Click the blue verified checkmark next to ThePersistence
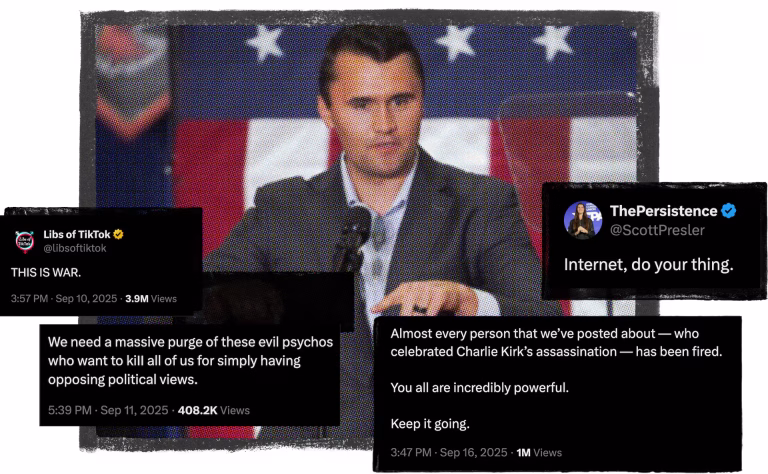 (730, 211)
